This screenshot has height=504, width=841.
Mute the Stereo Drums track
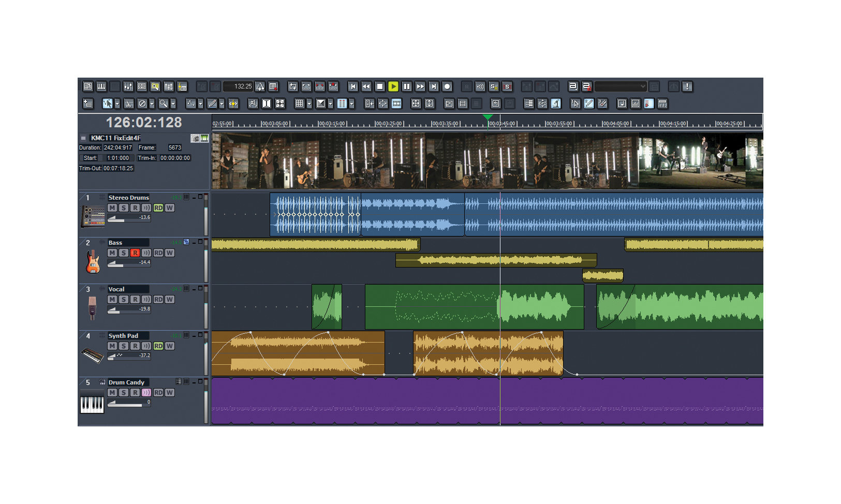(x=112, y=208)
